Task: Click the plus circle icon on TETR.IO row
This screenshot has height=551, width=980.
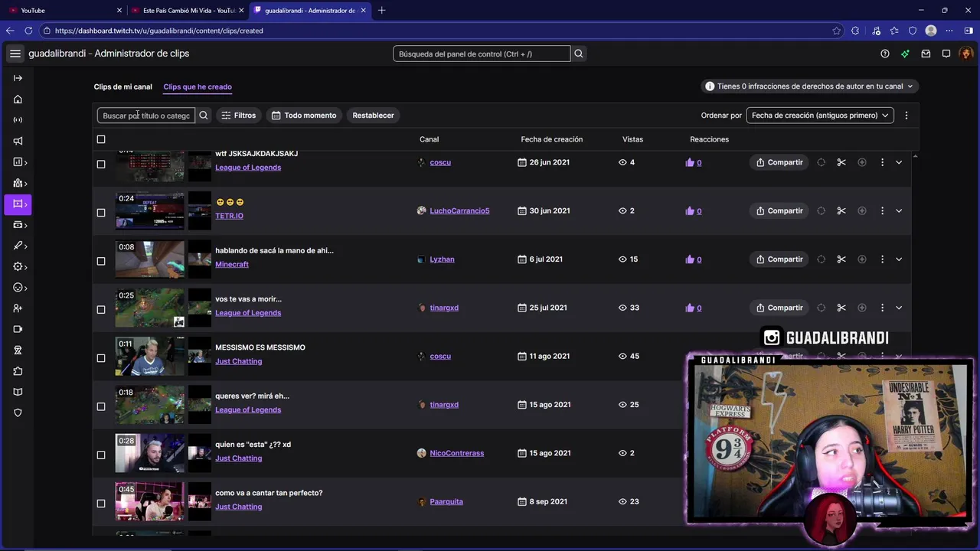Action: coord(862,210)
